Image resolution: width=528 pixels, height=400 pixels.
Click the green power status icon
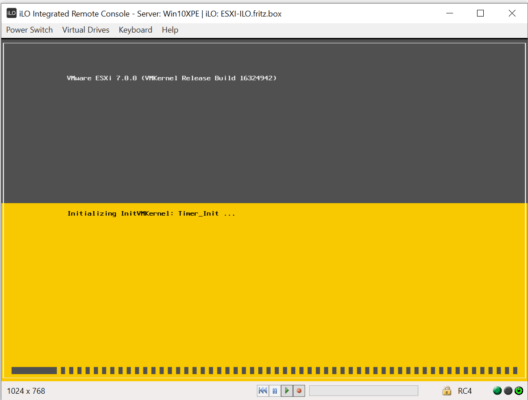(519, 391)
